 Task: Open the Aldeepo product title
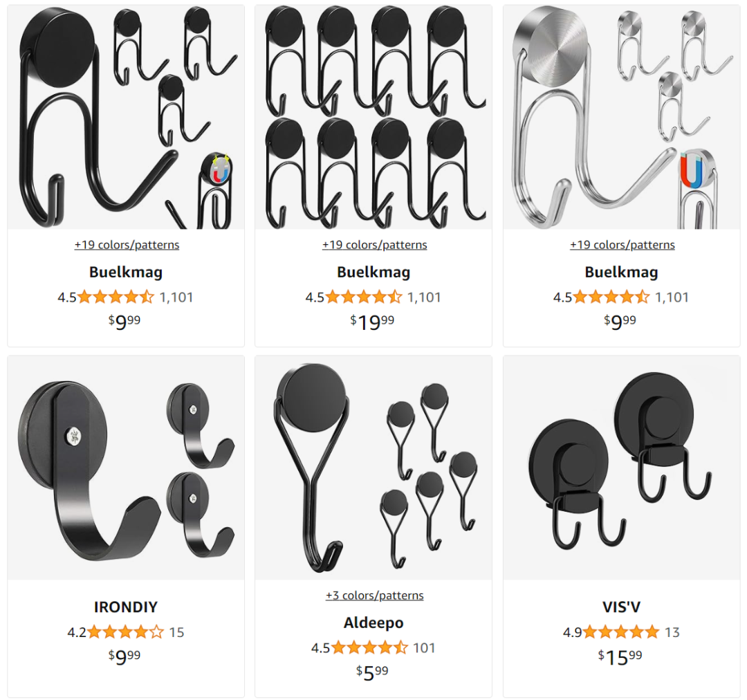click(x=373, y=623)
